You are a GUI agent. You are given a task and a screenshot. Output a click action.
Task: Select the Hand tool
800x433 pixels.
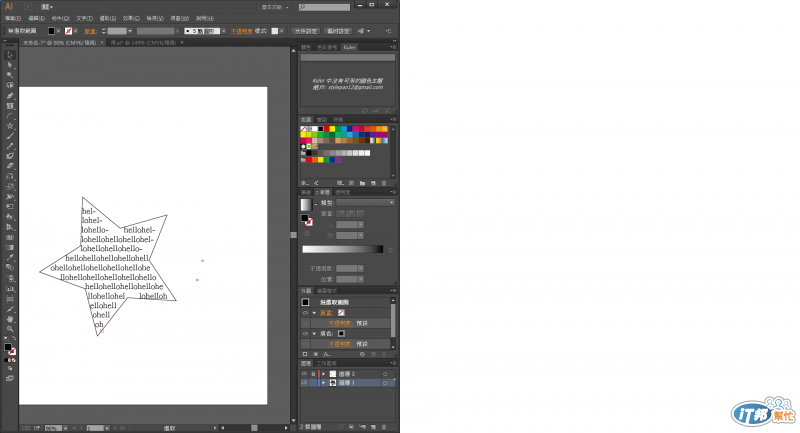tap(10, 319)
